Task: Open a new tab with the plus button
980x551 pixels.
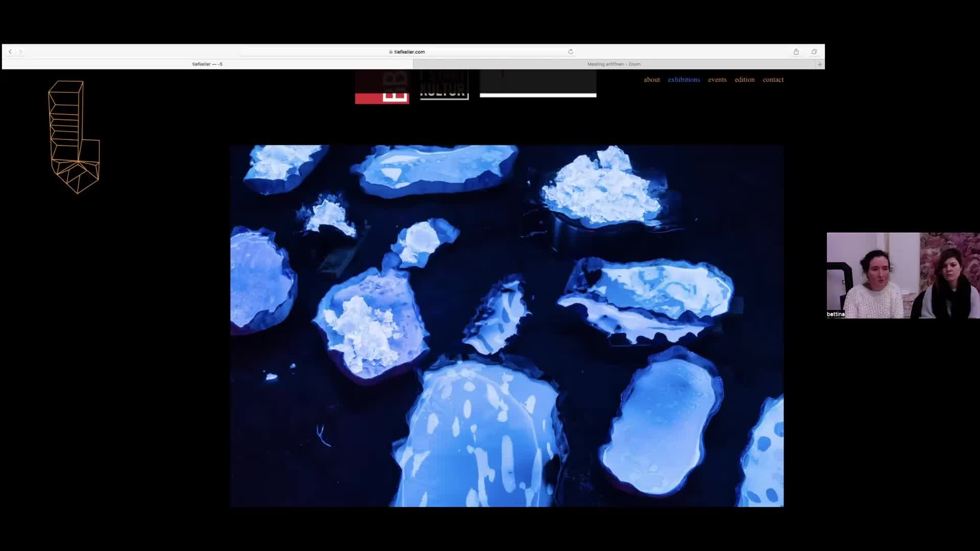Action: pyautogui.click(x=820, y=64)
